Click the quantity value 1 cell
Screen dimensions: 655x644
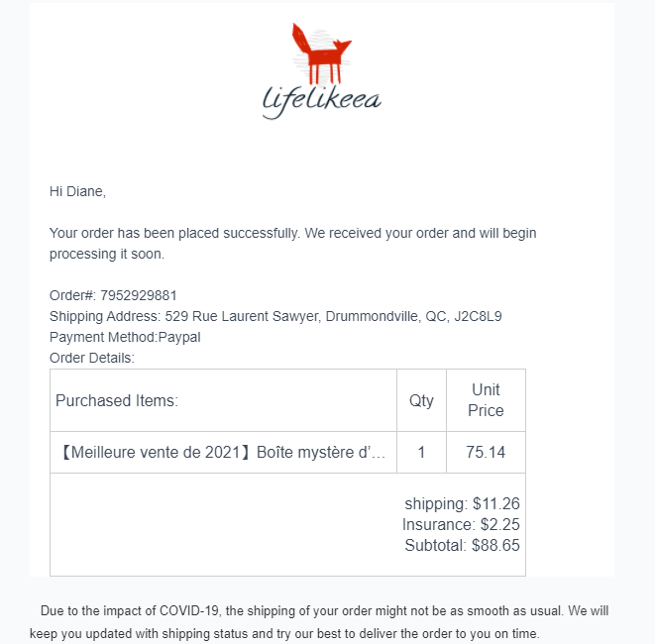(x=421, y=453)
